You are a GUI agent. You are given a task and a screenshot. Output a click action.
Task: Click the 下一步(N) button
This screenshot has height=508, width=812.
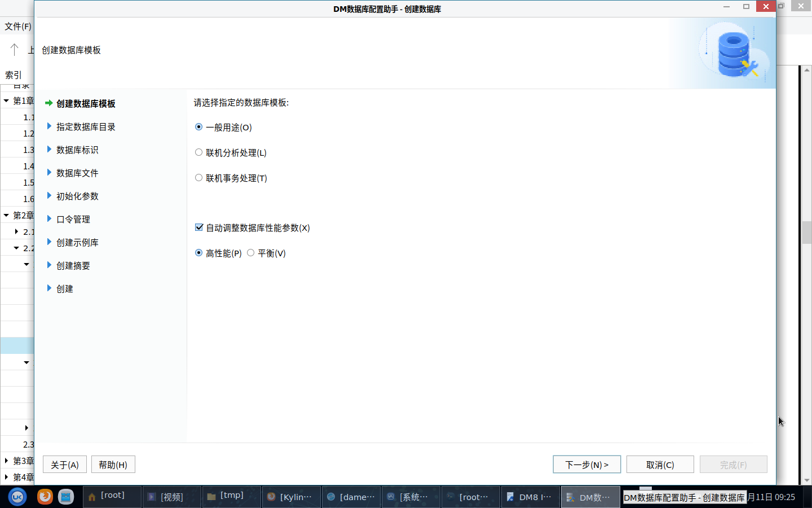586,465
